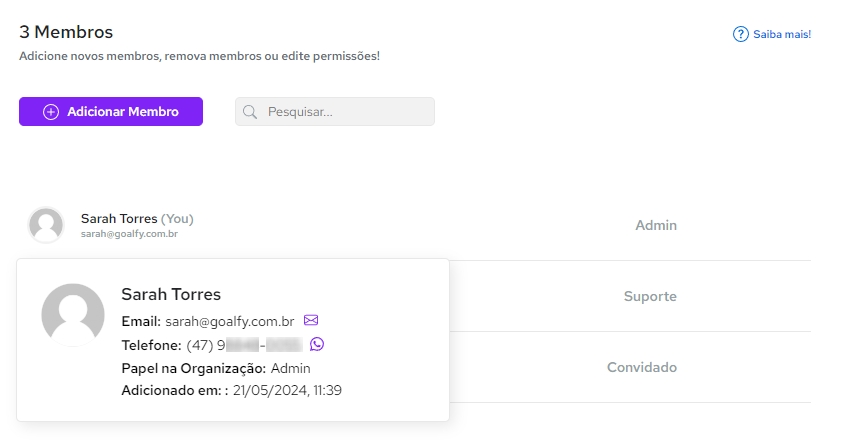Screen dimensions: 847x442
Task: Click the large profile avatar in the popup card
Action: [73, 315]
